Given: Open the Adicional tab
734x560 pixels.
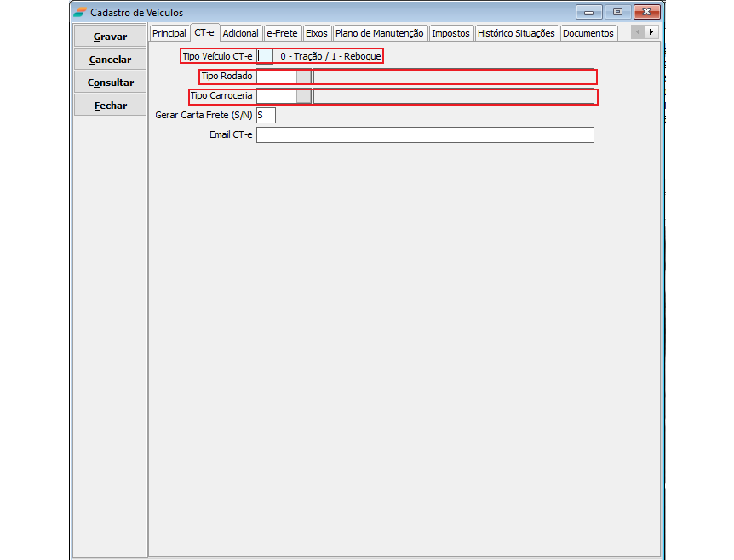Looking at the screenshot, I should (240, 33).
